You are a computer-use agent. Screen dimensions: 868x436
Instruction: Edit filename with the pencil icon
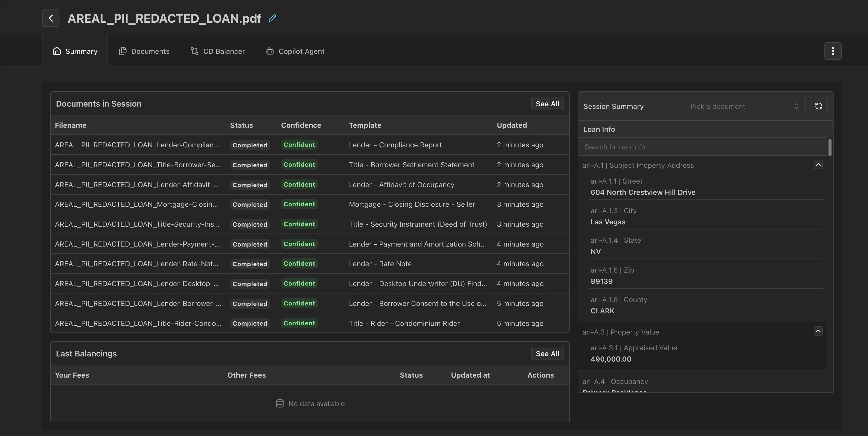(272, 18)
